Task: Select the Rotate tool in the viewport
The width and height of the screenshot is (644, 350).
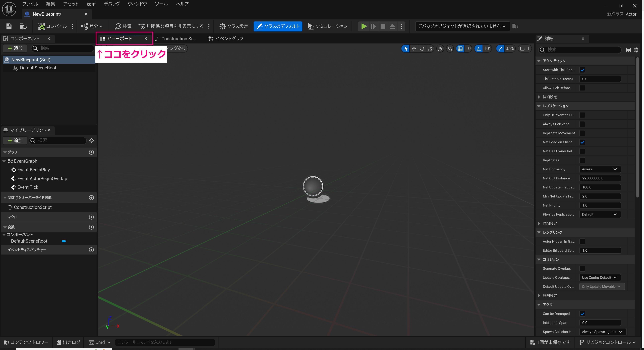Action: pyautogui.click(x=422, y=48)
